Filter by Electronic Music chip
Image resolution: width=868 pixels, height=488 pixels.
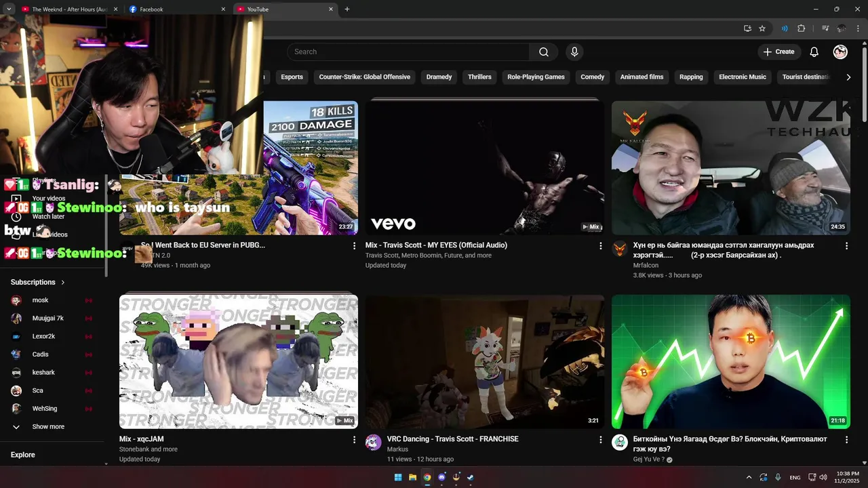[x=743, y=77]
